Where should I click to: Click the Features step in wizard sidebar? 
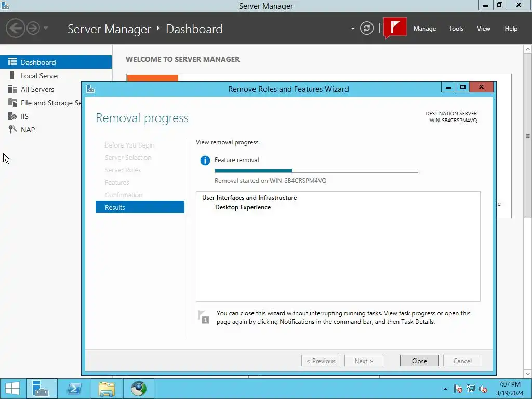click(x=117, y=182)
